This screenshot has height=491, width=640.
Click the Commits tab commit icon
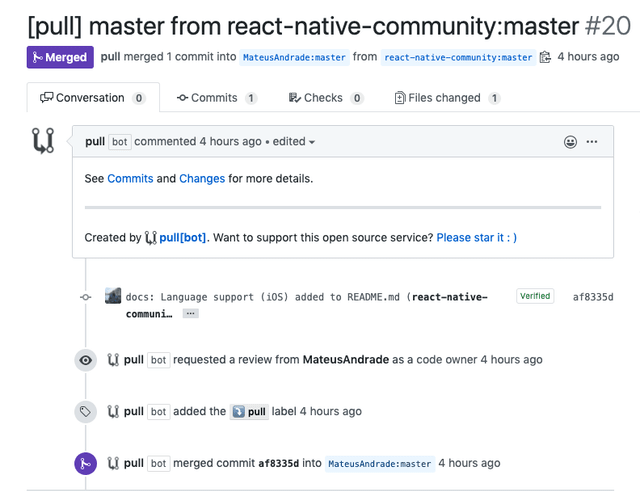[x=182, y=98]
